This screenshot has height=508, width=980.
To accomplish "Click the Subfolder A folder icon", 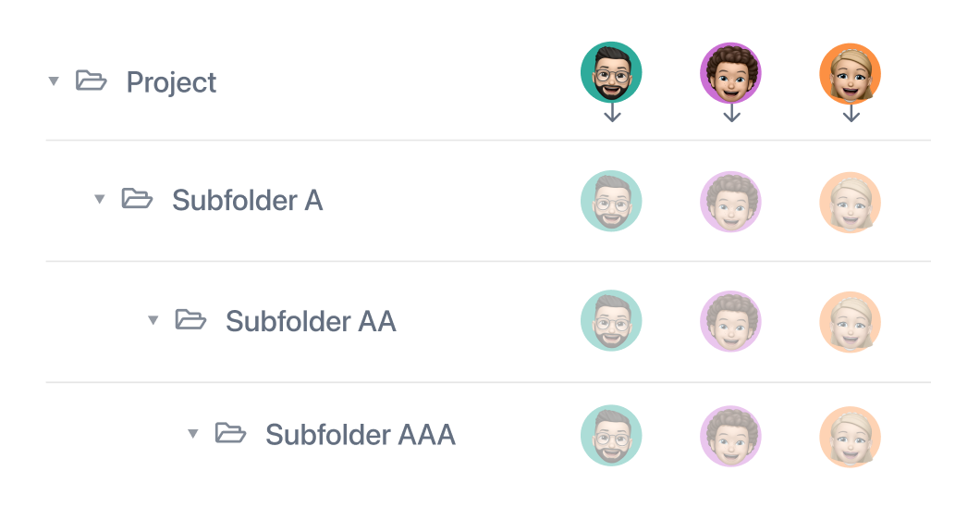I will point(137,198).
